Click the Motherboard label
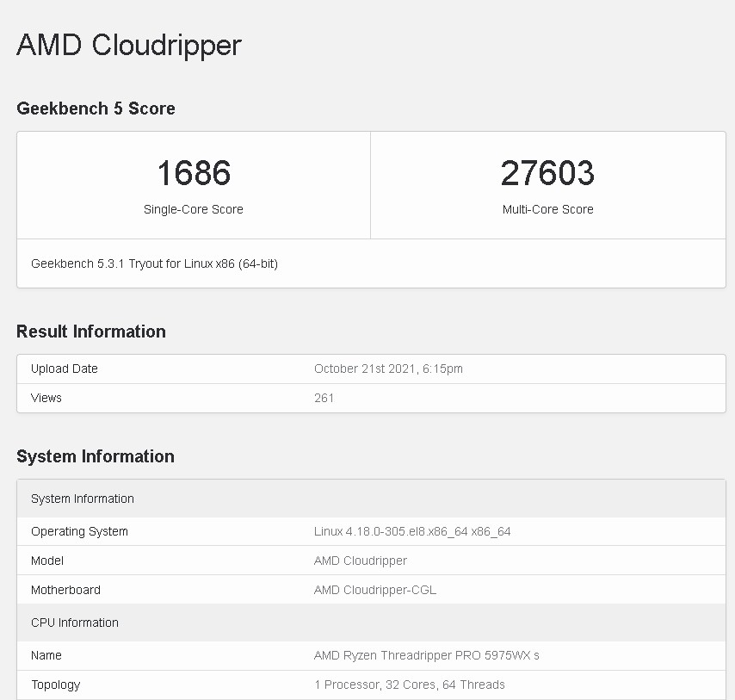The width and height of the screenshot is (735, 700). (65, 590)
